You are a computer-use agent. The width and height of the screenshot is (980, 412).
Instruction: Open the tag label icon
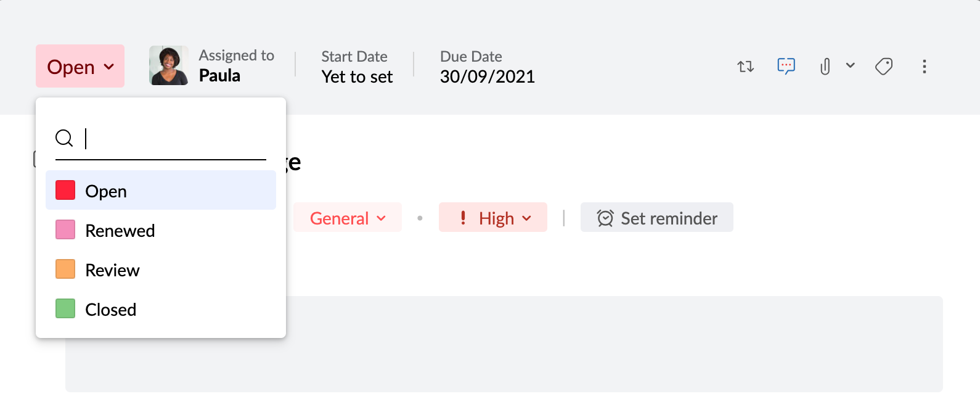884,66
